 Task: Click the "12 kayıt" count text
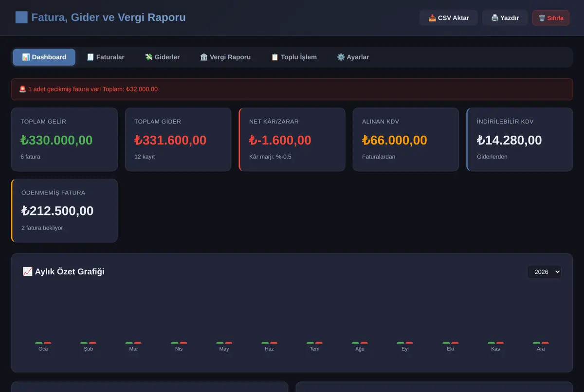[145, 157]
